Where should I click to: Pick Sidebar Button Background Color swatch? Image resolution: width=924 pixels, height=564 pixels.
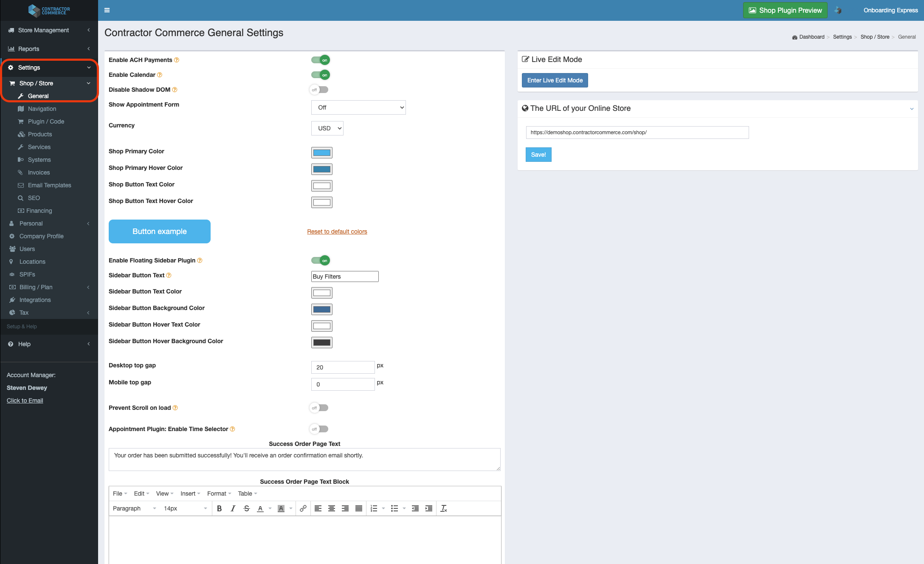pos(322,309)
